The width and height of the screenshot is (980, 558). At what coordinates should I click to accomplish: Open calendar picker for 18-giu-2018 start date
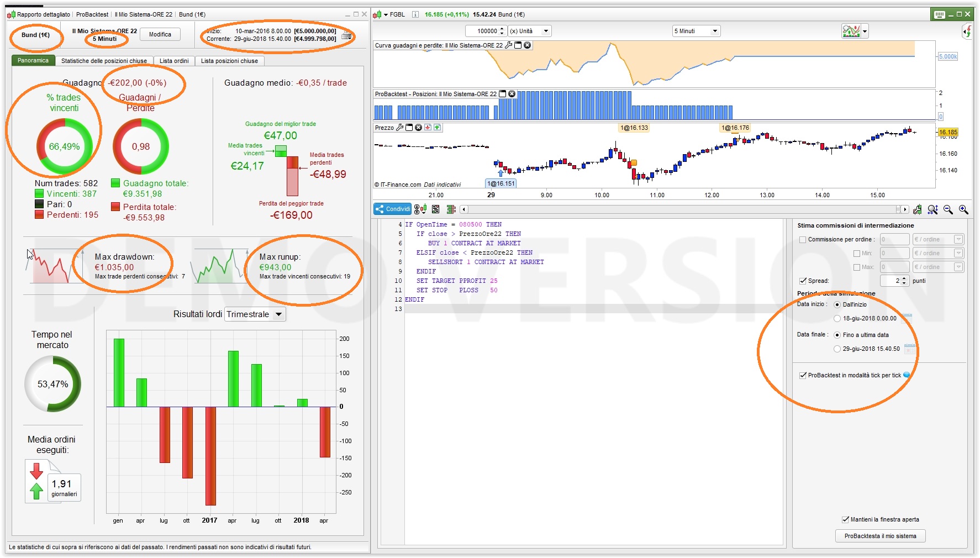(x=907, y=318)
